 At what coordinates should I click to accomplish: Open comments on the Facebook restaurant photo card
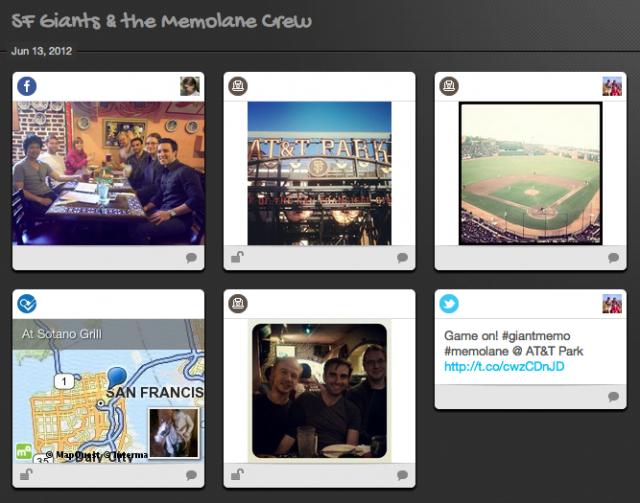pos(191,258)
